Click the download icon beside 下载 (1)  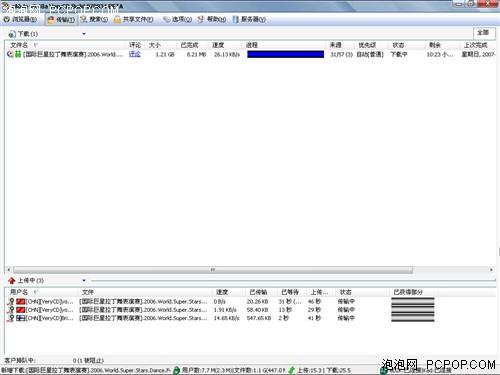pyautogui.click(x=12, y=34)
